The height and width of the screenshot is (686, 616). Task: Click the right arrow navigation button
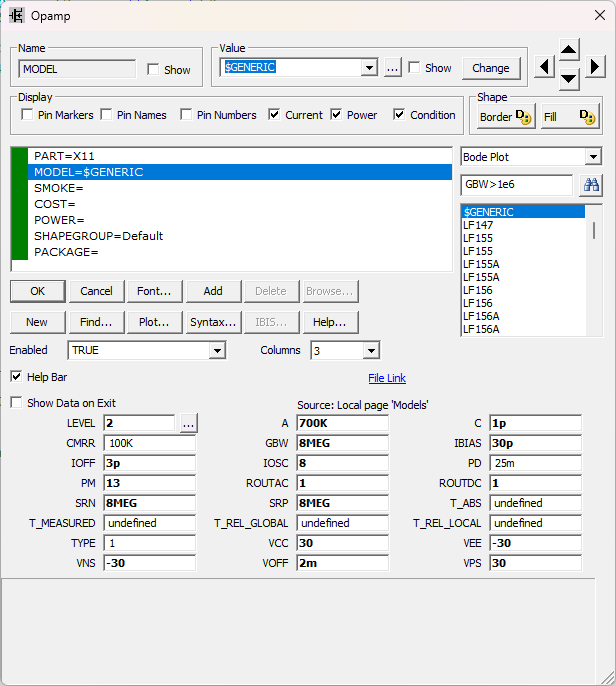click(595, 67)
